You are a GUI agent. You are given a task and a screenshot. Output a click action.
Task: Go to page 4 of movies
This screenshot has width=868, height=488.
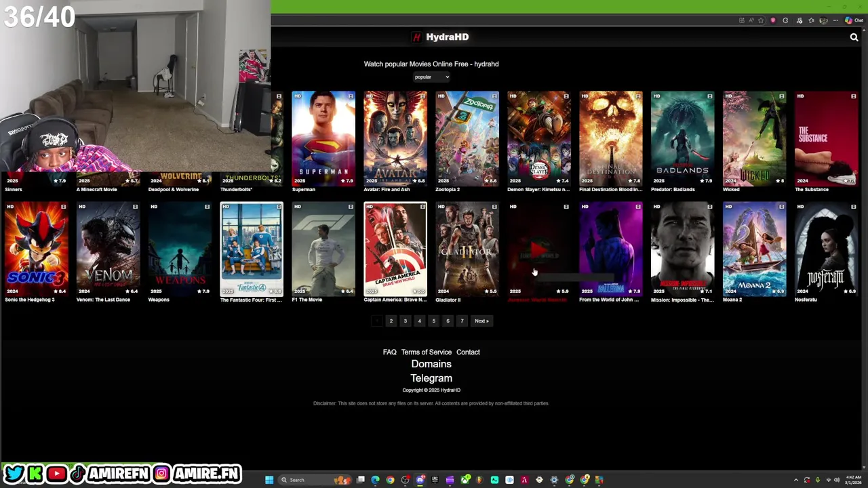coord(419,321)
